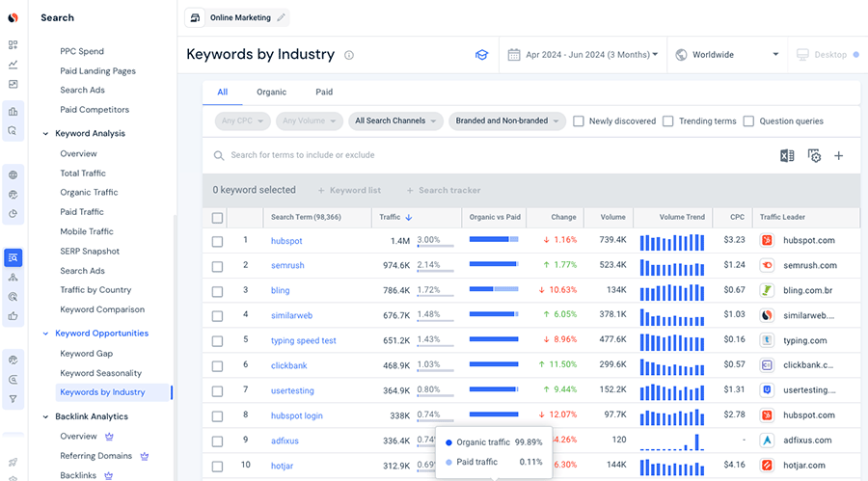This screenshot has width=868, height=481.
Task: Click the + Keyword list button
Action: [x=349, y=191]
